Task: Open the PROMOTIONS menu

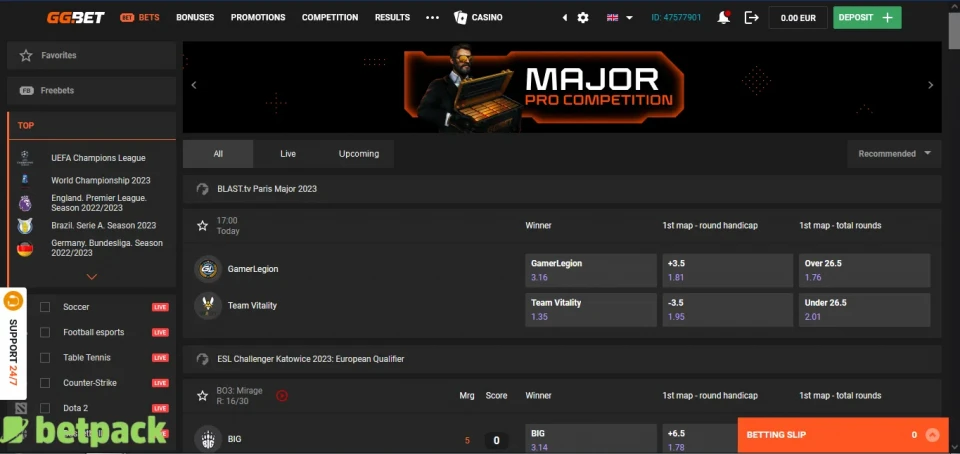Action: pyautogui.click(x=258, y=18)
